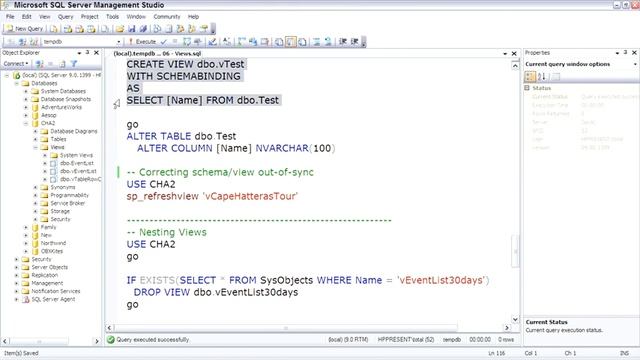640x360 pixels.
Task: Comment out the selected lines
Action: point(316,41)
